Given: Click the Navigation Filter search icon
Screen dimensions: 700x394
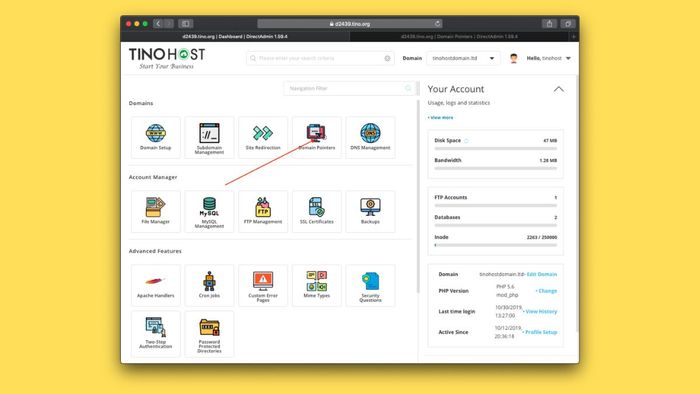Looking at the screenshot, I should coord(408,88).
